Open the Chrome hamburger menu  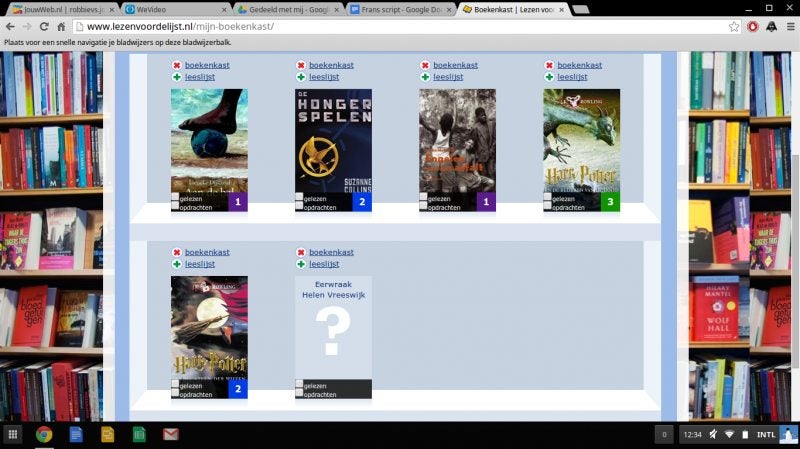tap(790, 27)
